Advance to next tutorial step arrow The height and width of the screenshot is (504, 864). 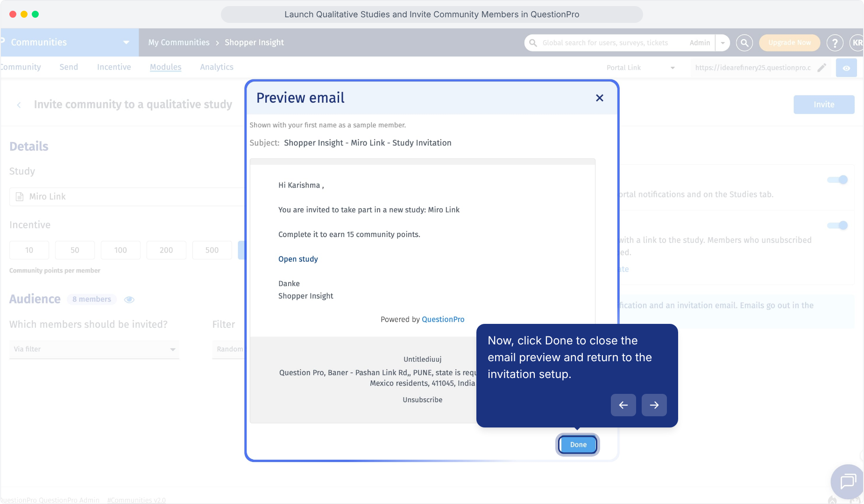click(x=654, y=405)
